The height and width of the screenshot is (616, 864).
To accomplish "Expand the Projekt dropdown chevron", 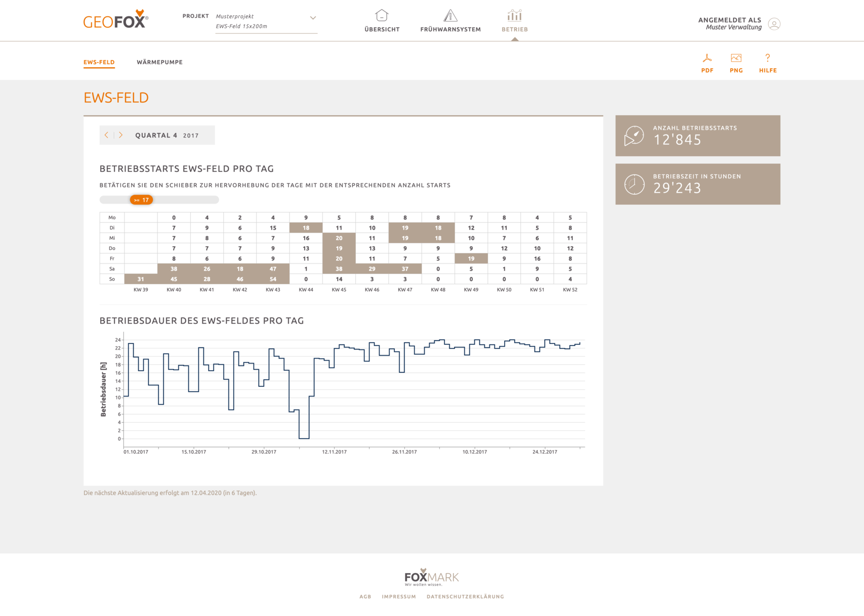I will click(x=313, y=18).
